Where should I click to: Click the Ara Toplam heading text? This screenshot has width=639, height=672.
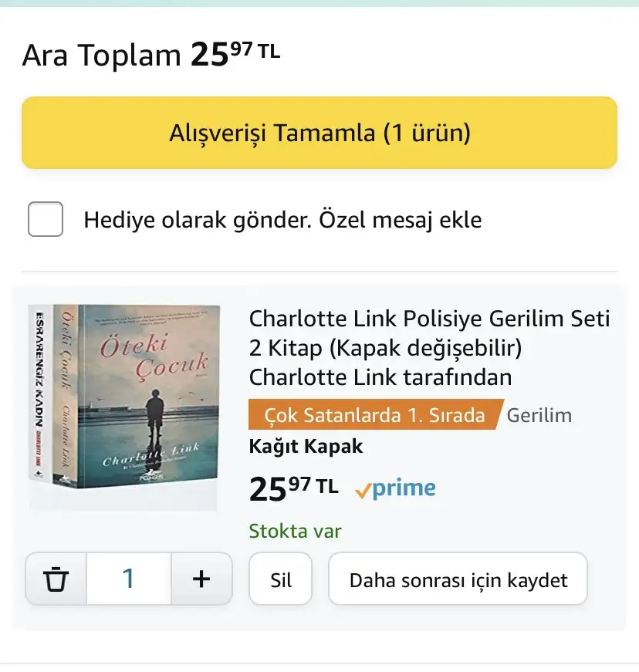[102, 56]
